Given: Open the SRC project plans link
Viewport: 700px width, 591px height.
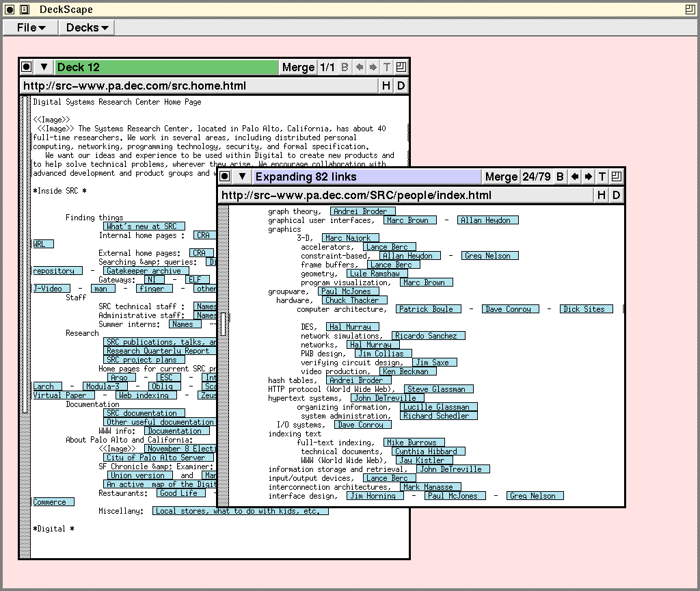Looking at the screenshot, I should [144, 360].
